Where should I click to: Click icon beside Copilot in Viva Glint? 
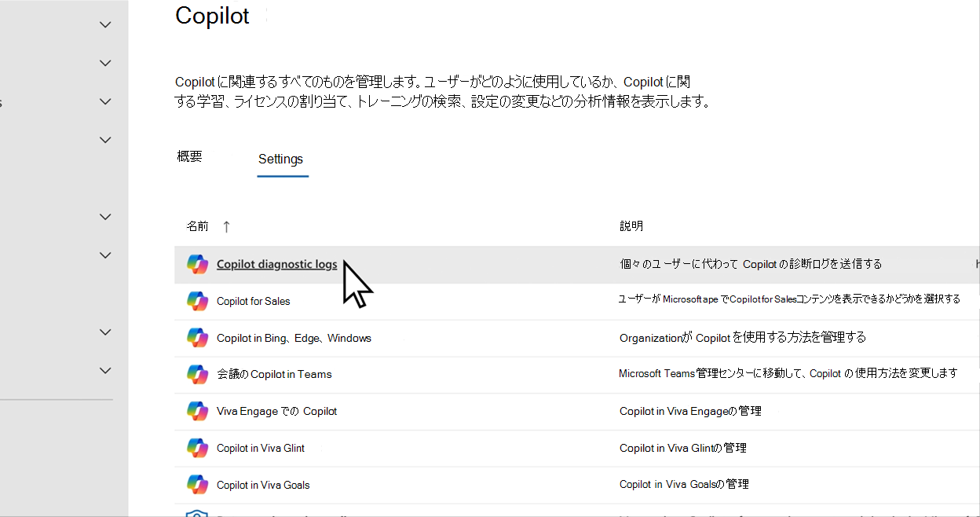click(197, 448)
